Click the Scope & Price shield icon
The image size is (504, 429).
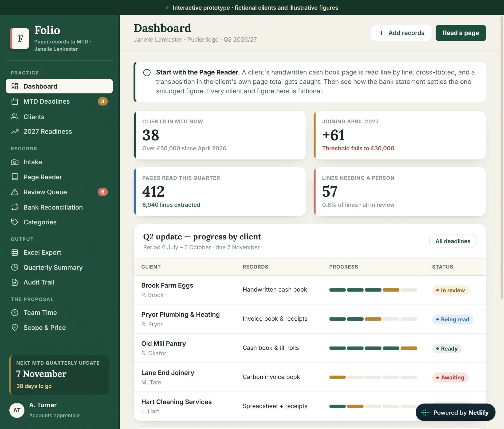(15, 328)
